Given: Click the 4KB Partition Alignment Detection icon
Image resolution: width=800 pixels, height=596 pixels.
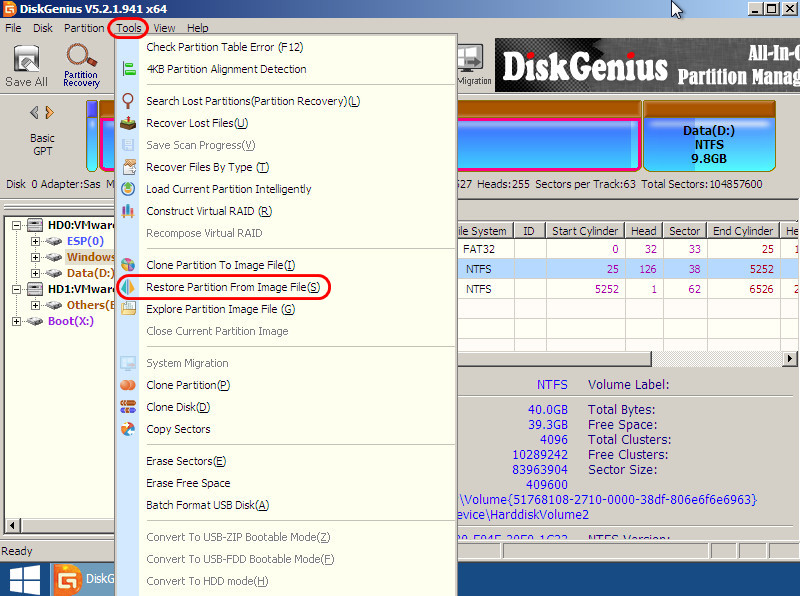Looking at the screenshot, I should (x=129, y=69).
